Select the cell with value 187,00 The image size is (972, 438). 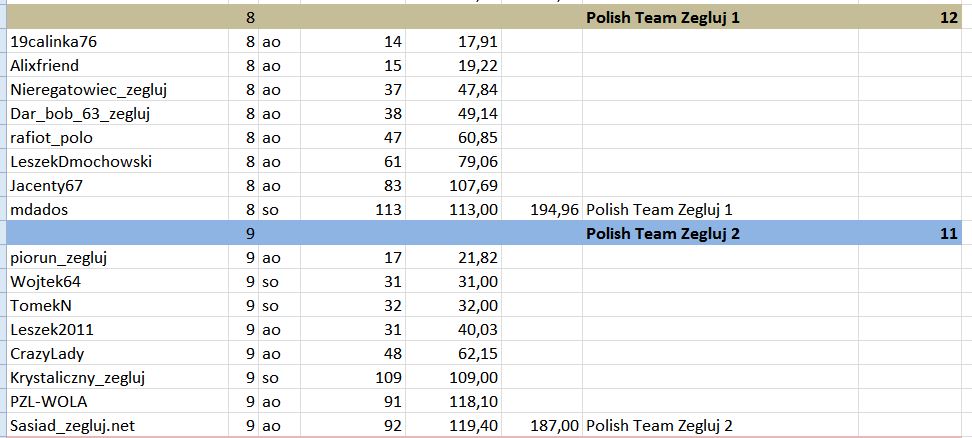coord(542,426)
